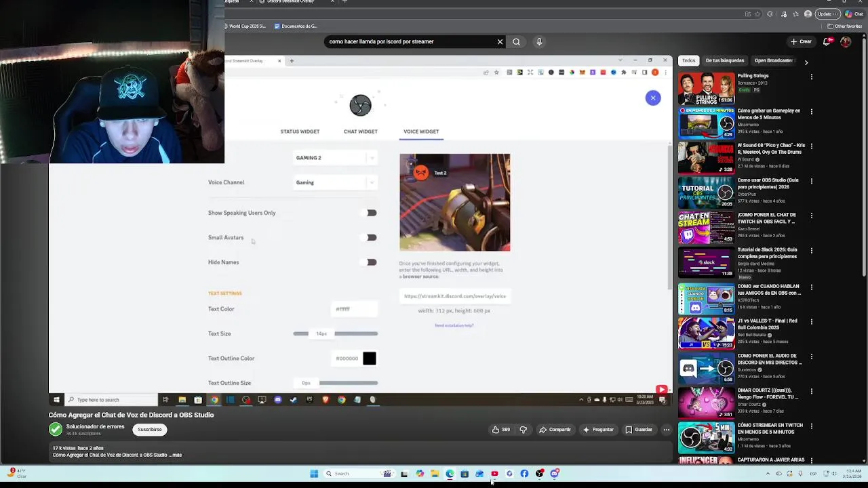Like the video with thumbs-up 389
The height and width of the screenshot is (488, 868).
(501, 430)
